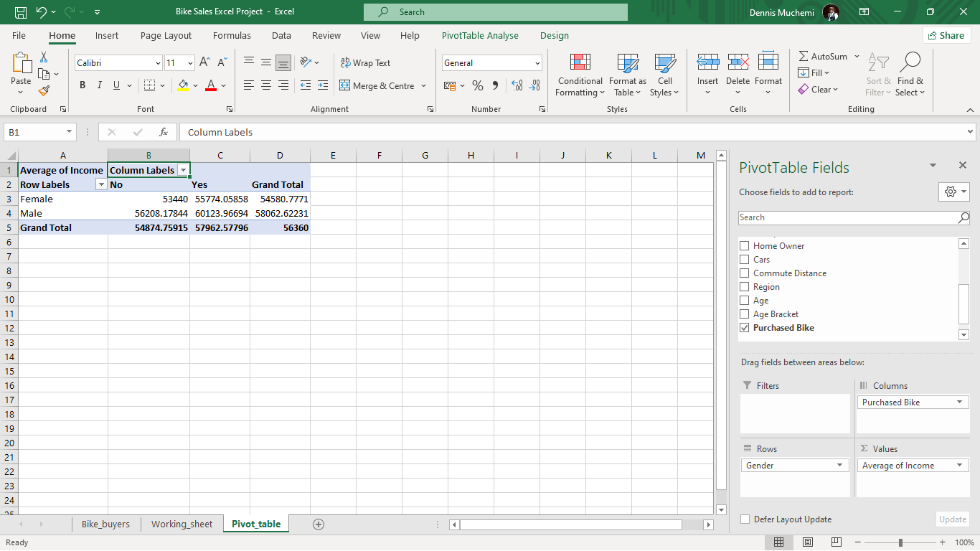
Task: Apply italic formatting
Action: tap(100, 85)
